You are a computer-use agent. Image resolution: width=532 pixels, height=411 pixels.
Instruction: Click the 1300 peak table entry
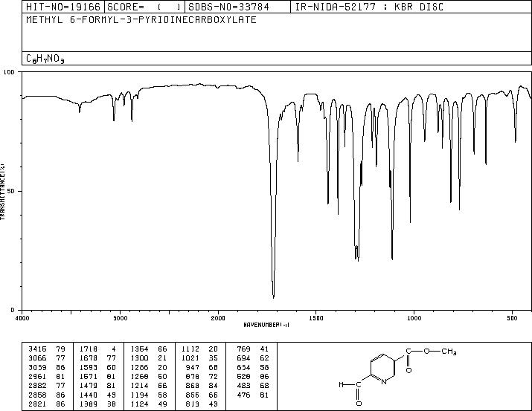pyautogui.click(x=139, y=358)
